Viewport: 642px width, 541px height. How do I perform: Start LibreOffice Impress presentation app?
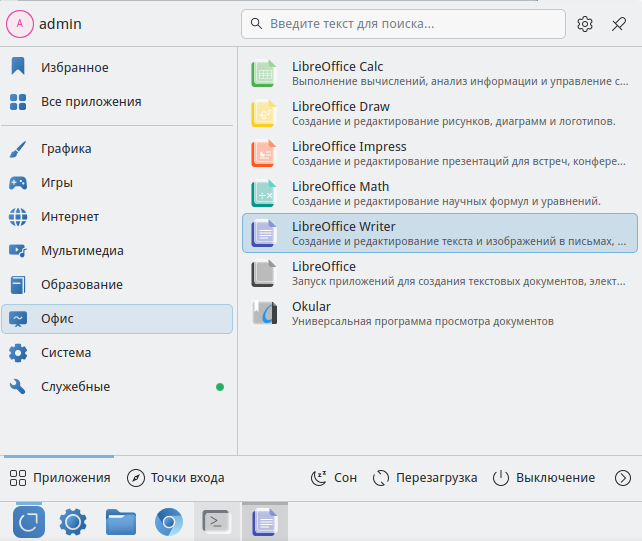click(440, 154)
